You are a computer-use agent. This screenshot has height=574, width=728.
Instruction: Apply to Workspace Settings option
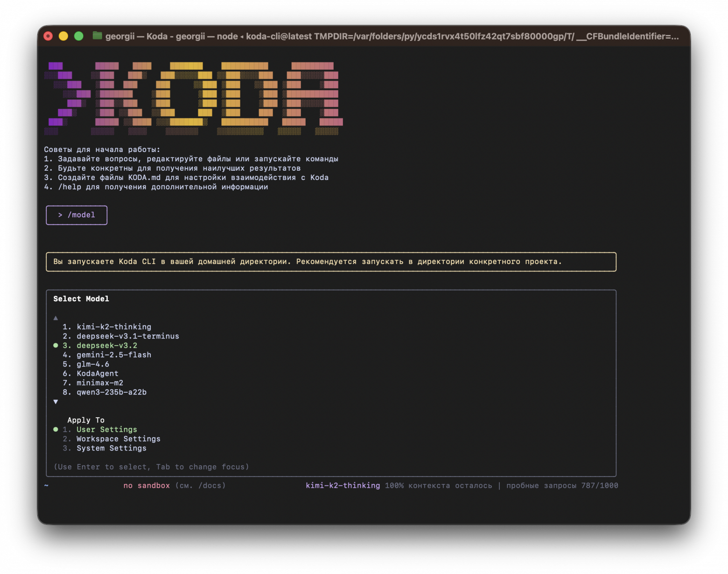[118, 439]
